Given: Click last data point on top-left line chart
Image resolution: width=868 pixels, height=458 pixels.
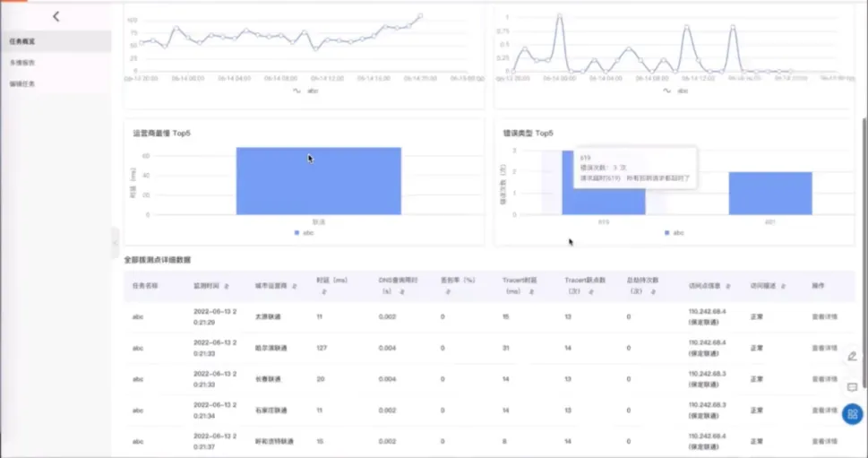Looking at the screenshot, I should click(421, 16).
